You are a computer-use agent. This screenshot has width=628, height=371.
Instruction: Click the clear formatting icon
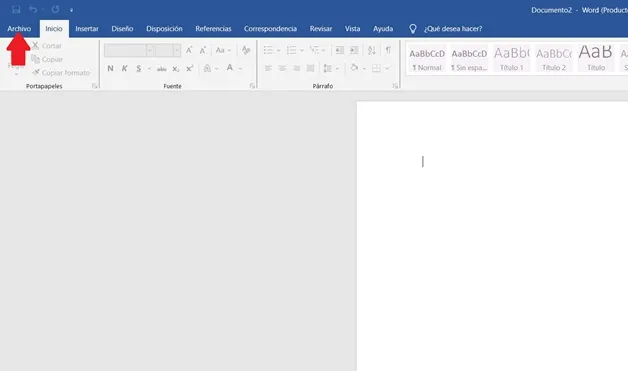click(x=246, y=50)
